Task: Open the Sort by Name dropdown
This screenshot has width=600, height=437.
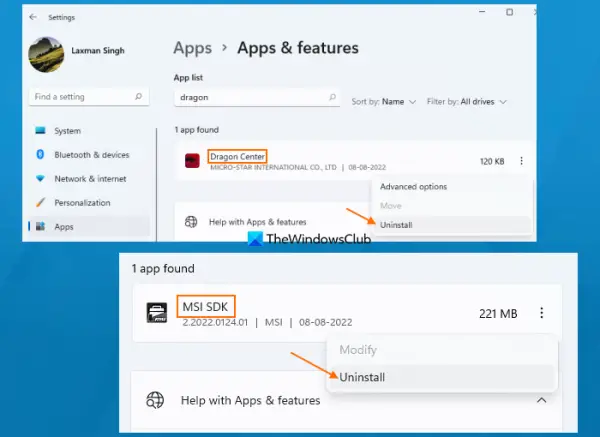Action: pos(386,102)
